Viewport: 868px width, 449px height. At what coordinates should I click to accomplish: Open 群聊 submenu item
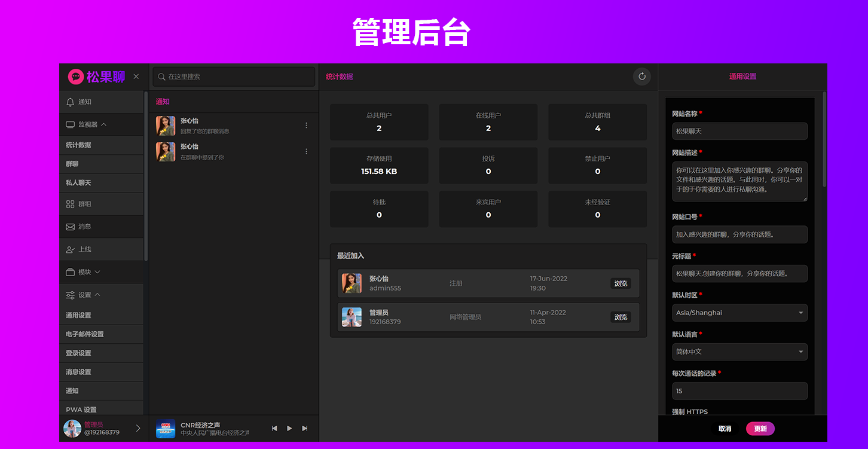pos(102,164)
